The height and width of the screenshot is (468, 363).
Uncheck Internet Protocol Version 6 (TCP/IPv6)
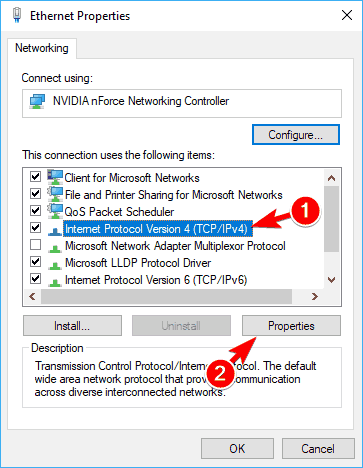coord(35,278)
